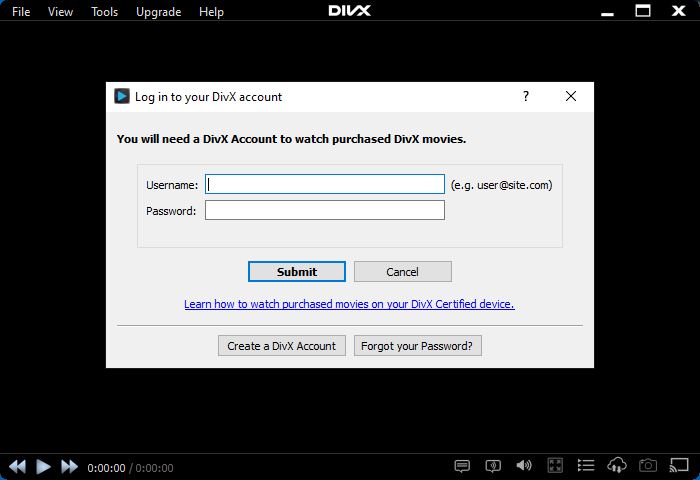Click the 0:00:00 elapsed time display
Screen dimensions: 700x480
pos(106,468)
